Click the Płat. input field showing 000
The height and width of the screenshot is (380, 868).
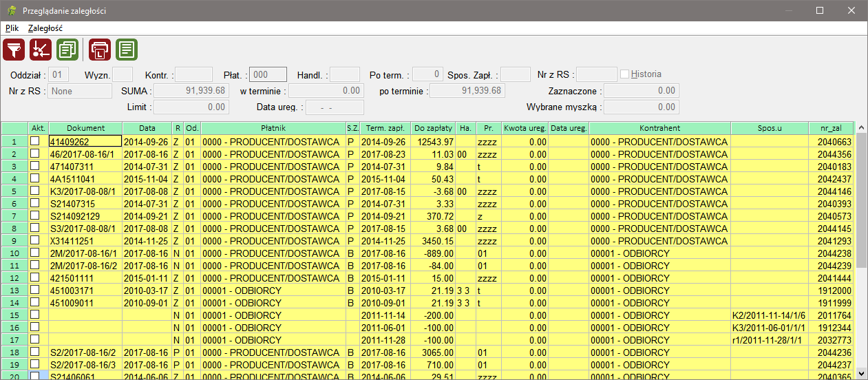268,74
